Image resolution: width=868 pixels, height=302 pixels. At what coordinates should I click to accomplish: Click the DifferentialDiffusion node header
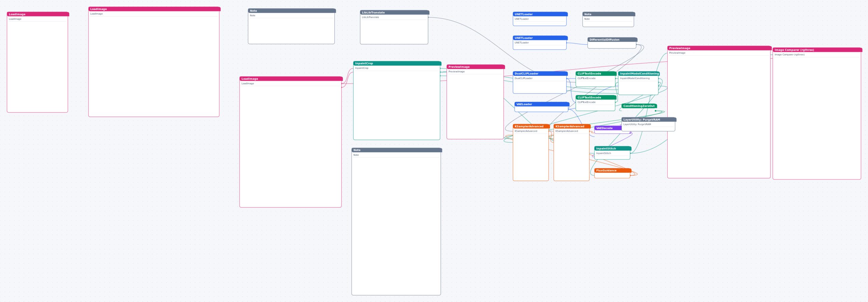point(612,40)
